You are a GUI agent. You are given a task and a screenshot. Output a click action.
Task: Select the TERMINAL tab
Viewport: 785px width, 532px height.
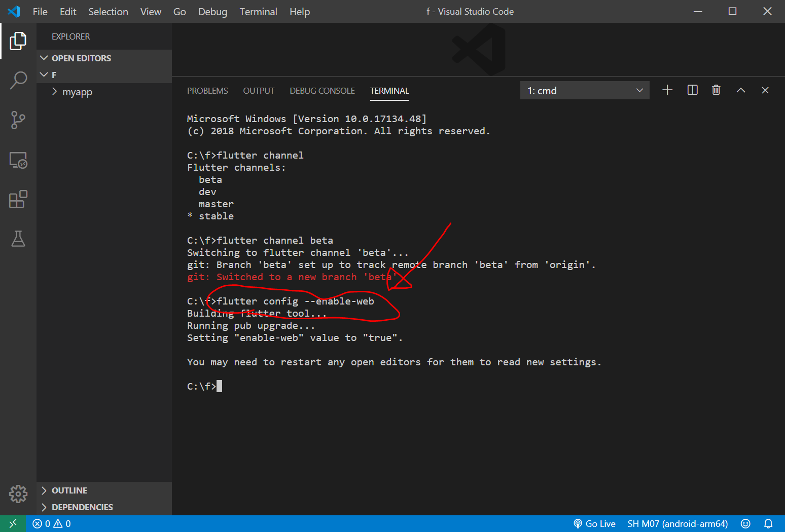[x=389, y=91]
